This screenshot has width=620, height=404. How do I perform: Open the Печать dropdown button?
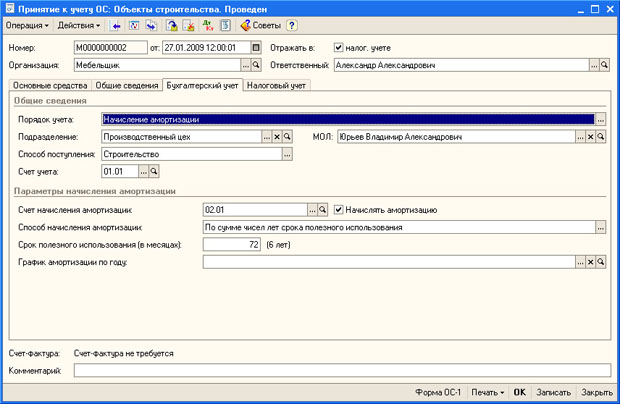point(488,393)
